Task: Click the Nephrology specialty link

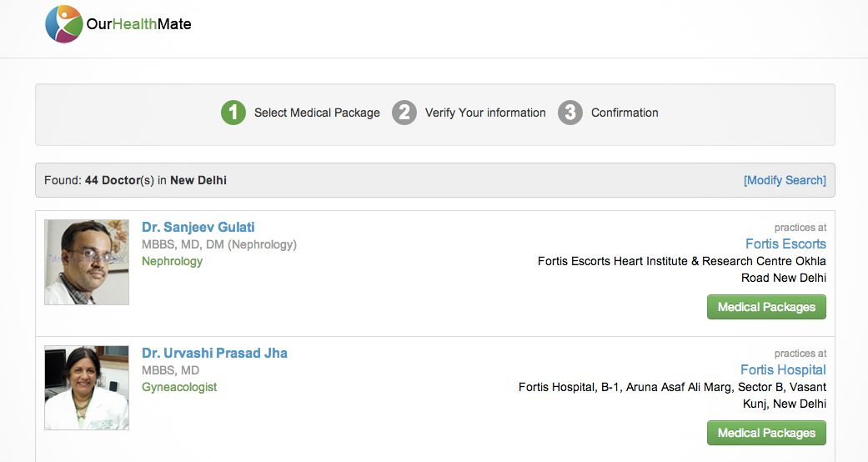Action: pos(172,261)
